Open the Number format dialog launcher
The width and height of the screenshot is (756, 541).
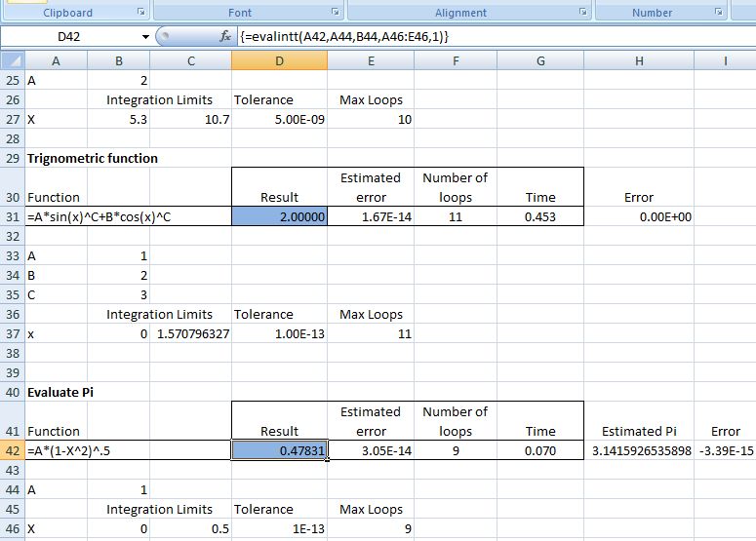click(719, 13)
